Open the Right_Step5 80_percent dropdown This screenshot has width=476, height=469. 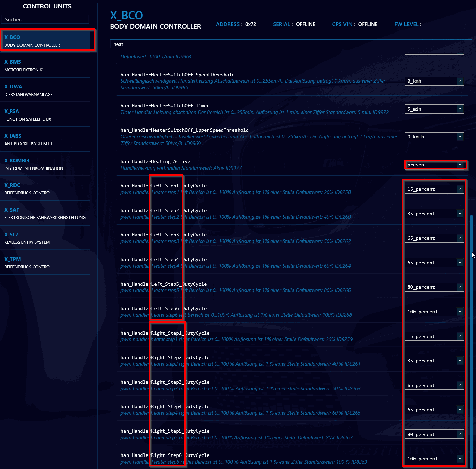(434, 434)
